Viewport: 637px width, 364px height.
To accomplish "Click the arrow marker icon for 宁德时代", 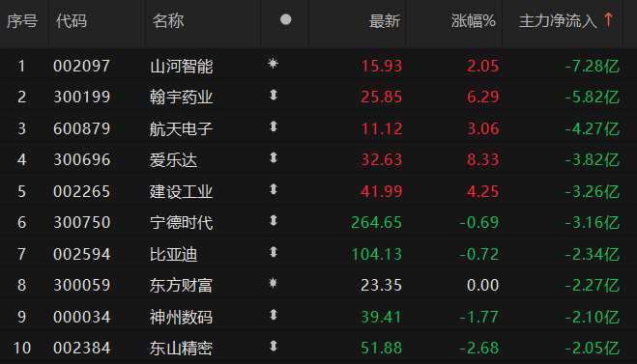I will [274, 220].
